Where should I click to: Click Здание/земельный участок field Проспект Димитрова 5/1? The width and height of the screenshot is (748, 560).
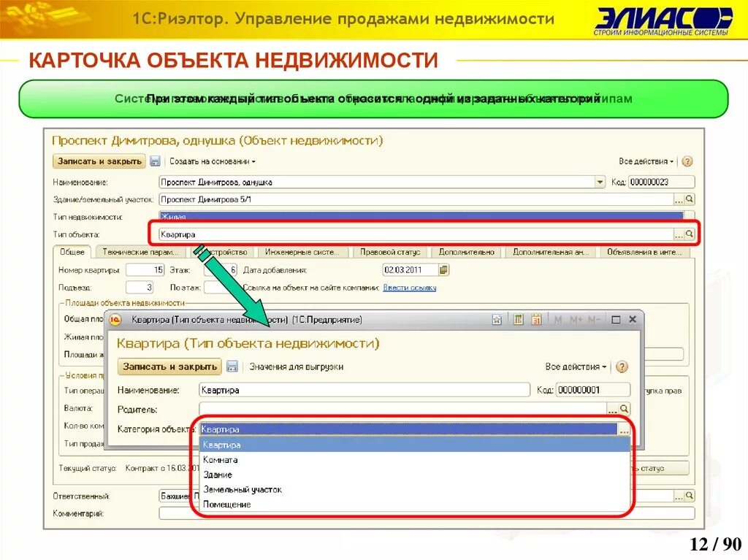(x=416, y=199)
